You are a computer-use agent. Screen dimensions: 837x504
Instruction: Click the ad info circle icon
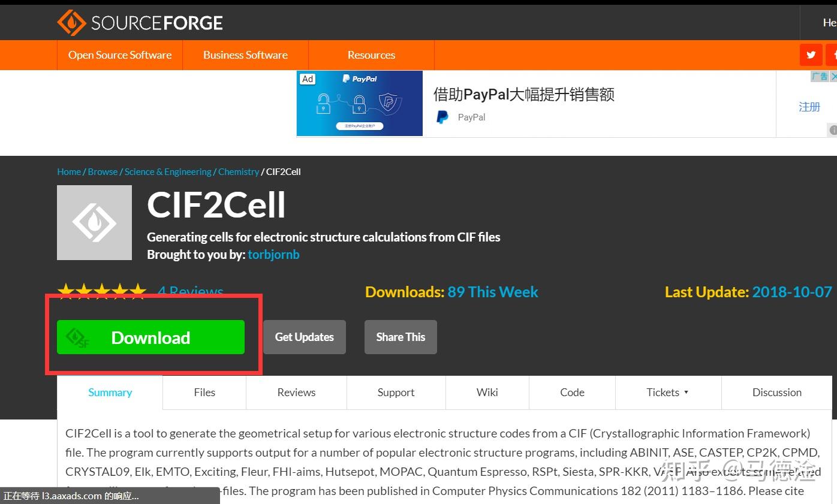833,129
